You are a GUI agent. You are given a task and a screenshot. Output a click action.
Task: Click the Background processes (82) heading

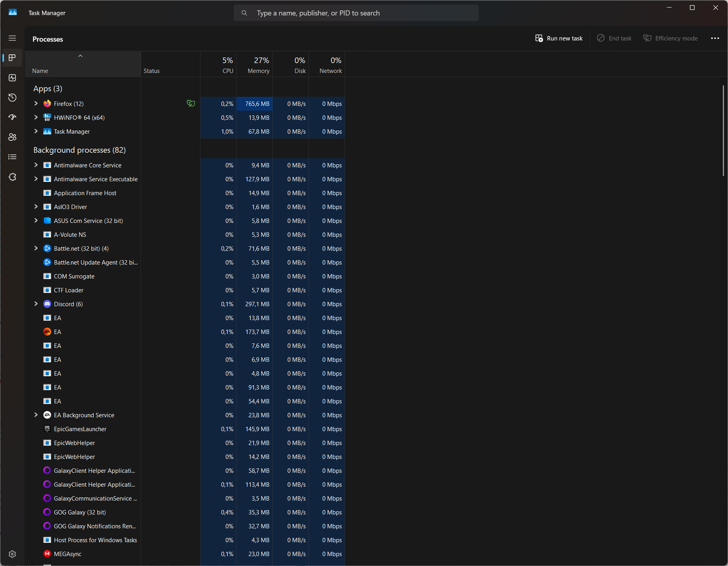pyautogui.click(x=79, y=150)
